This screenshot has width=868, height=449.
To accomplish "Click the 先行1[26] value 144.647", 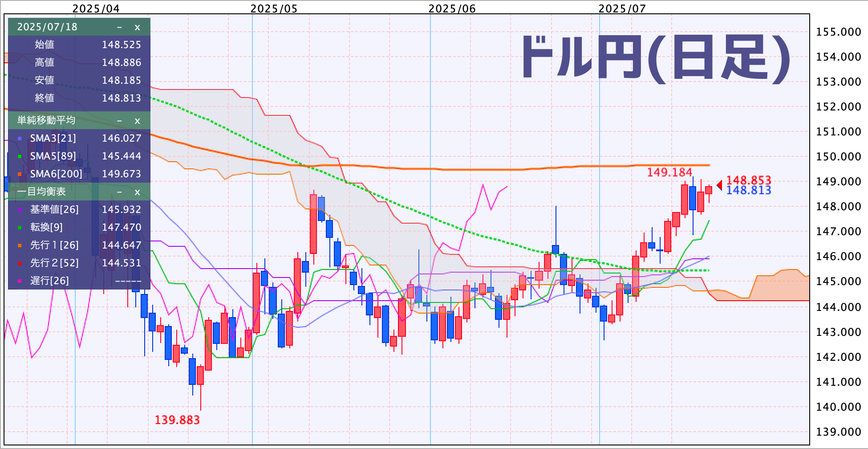I will point(122,245).
